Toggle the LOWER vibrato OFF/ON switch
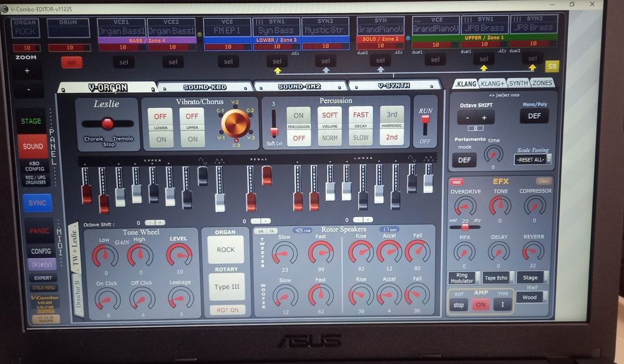 pos(160,128)
